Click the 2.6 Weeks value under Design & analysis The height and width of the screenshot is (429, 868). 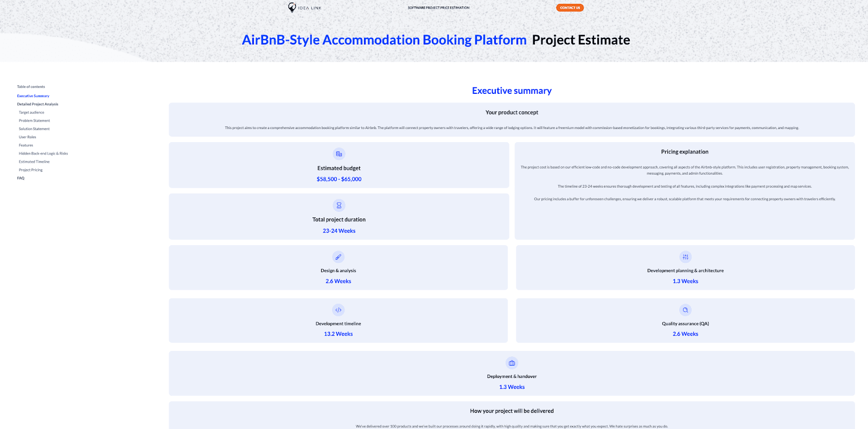tap(339, 281)
